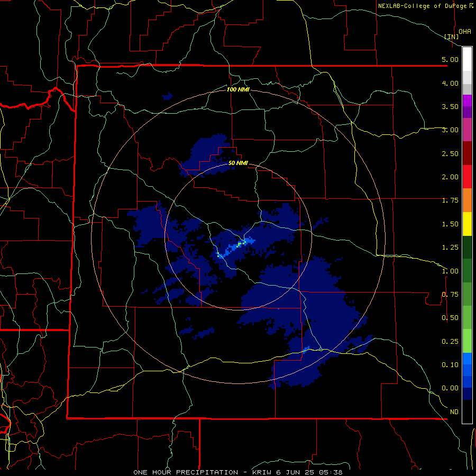Click the 1.00 legend value

(x=450, y=271)
